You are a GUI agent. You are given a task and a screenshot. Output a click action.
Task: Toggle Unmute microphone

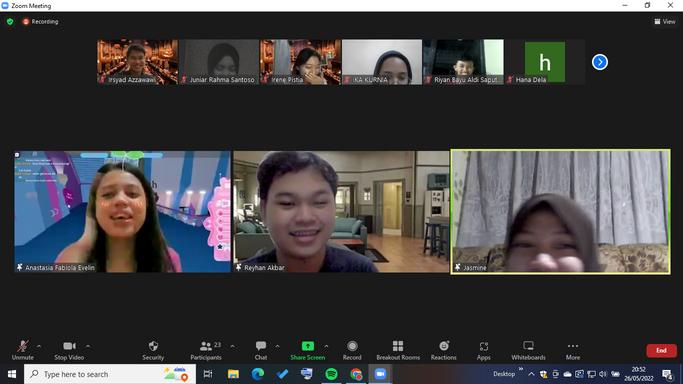23,350
